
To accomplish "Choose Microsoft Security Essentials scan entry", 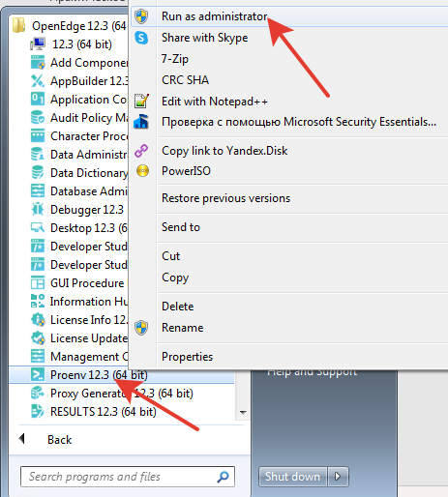I will [299, 122].
